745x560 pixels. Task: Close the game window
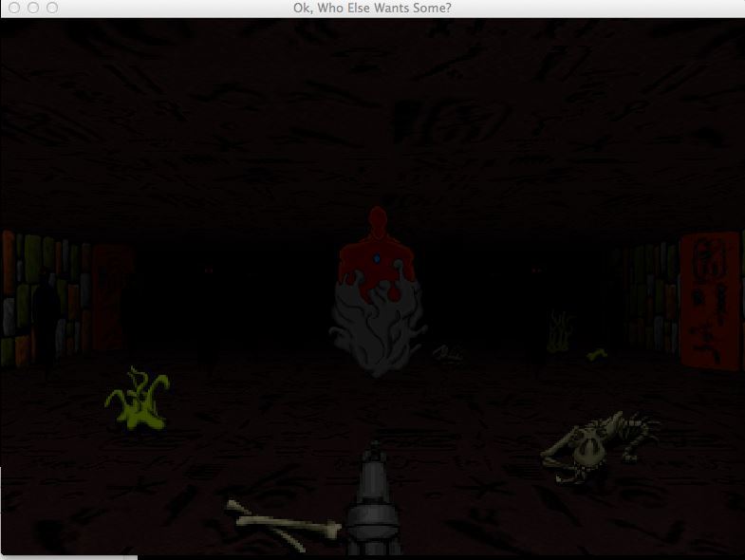pos(14,8)
